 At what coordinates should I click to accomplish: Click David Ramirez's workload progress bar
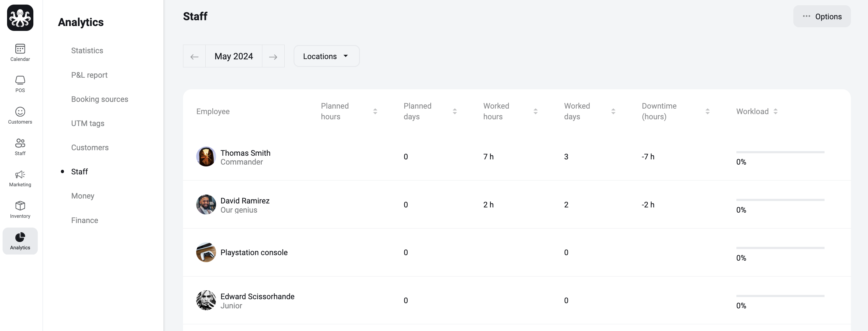coord(780,200)
